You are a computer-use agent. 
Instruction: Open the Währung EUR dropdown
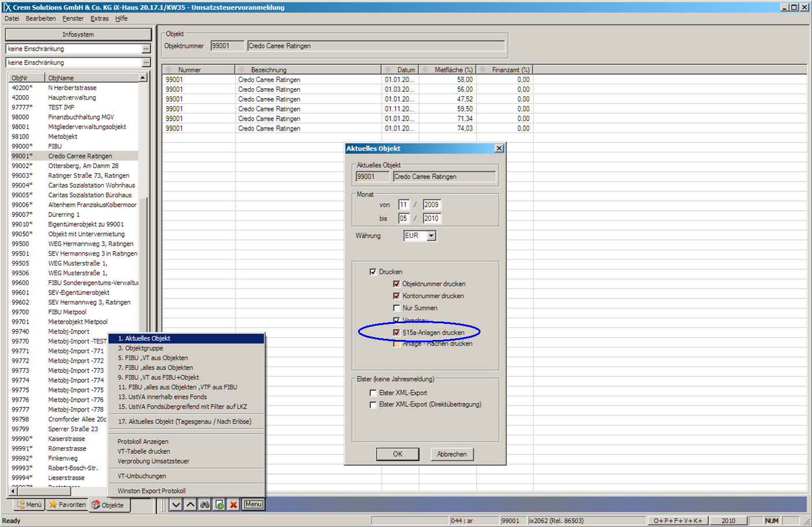coord(431,236)
